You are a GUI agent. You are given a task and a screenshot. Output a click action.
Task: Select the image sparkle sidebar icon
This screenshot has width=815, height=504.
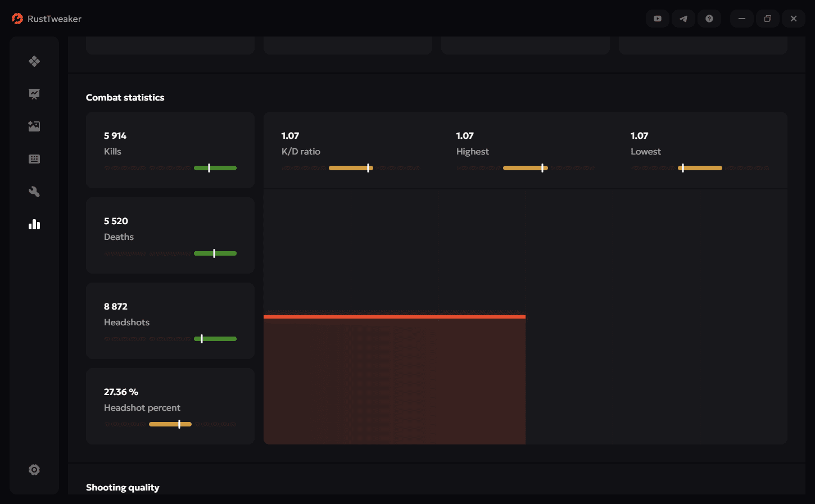(34, 126)
